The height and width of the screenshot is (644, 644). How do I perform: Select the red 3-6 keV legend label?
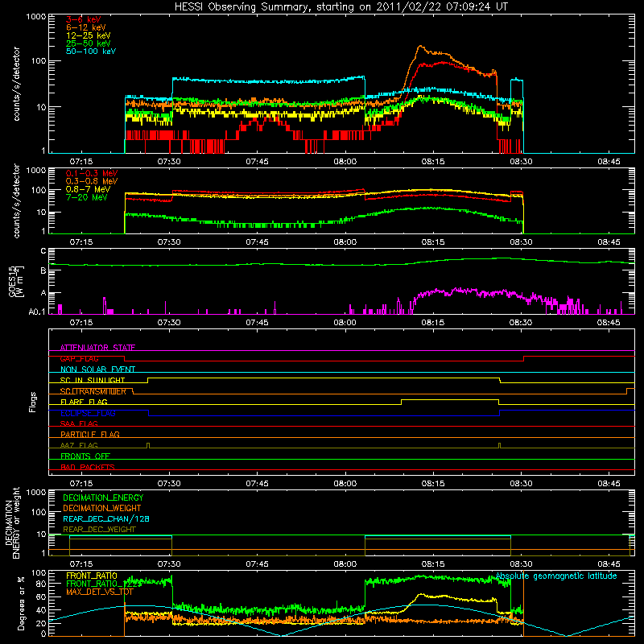coord(84,19)
